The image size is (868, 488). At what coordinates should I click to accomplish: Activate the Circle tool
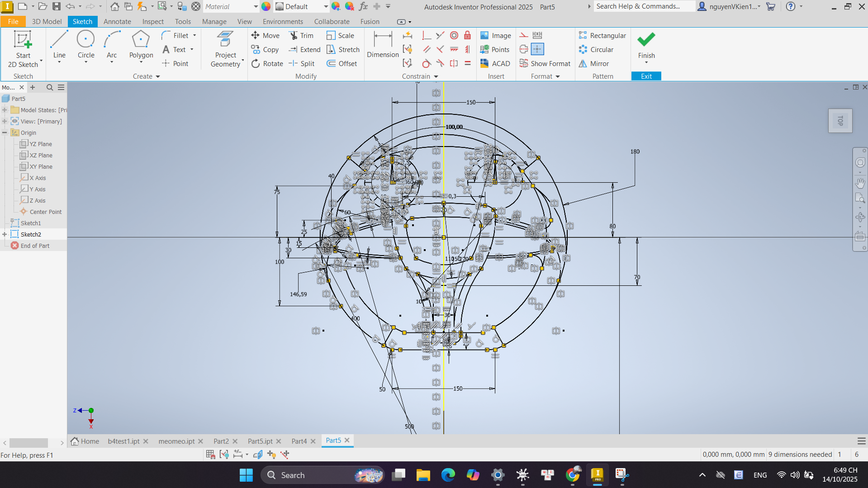click(x=86, y=45)
